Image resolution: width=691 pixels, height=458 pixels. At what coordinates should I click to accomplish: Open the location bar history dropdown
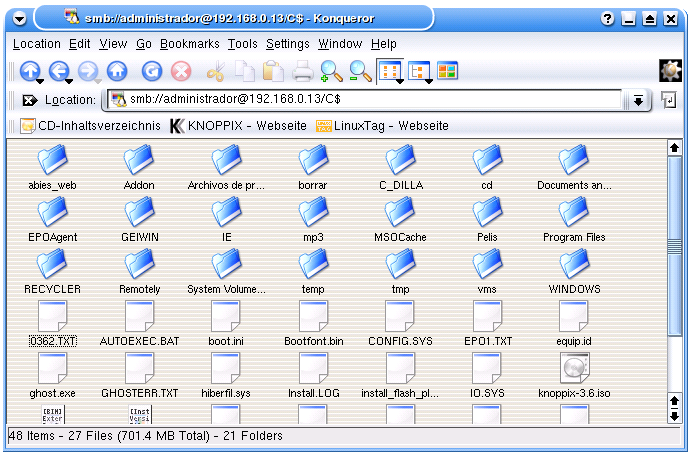(x=637, y=100)
